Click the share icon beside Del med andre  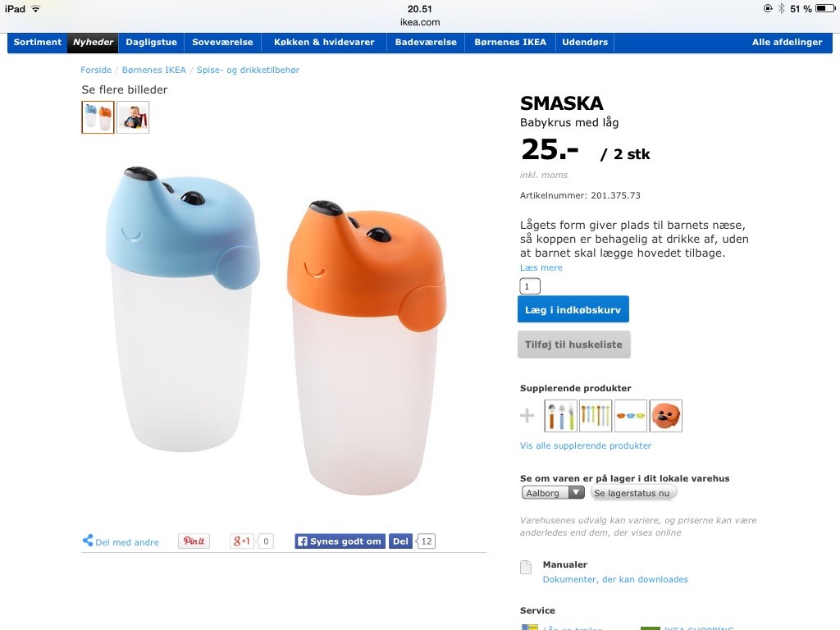(88, 541)
